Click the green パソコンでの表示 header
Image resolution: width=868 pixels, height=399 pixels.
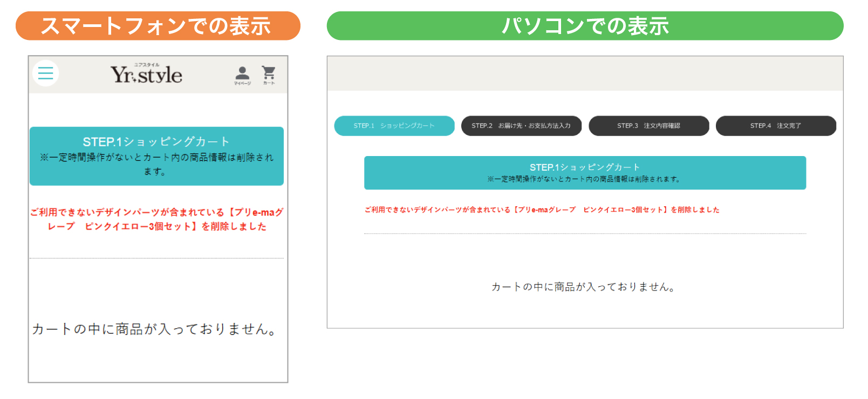[x=585, y=26]
